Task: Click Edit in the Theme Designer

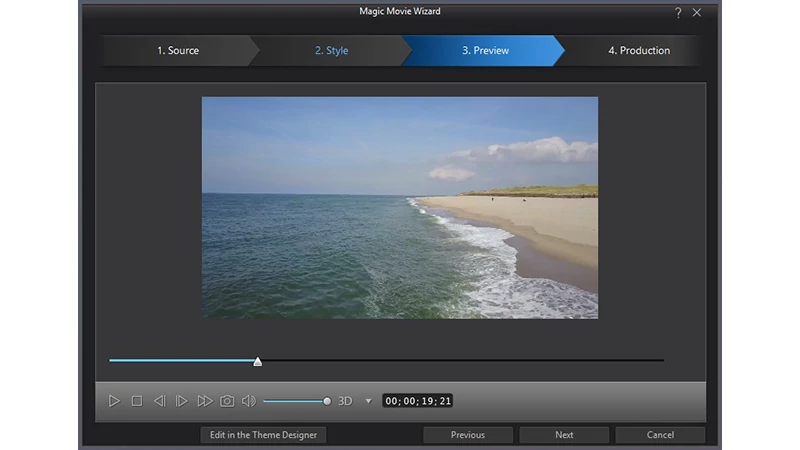Action: (x=263, y=435)
